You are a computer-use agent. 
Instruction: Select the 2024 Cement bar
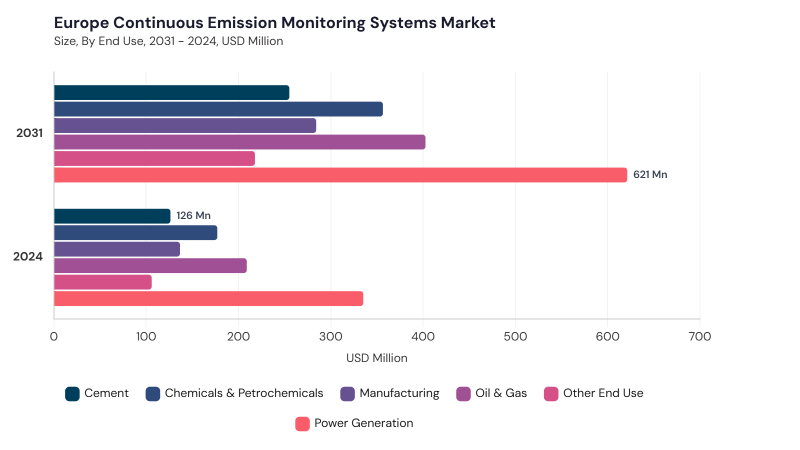tap(112, 216)
